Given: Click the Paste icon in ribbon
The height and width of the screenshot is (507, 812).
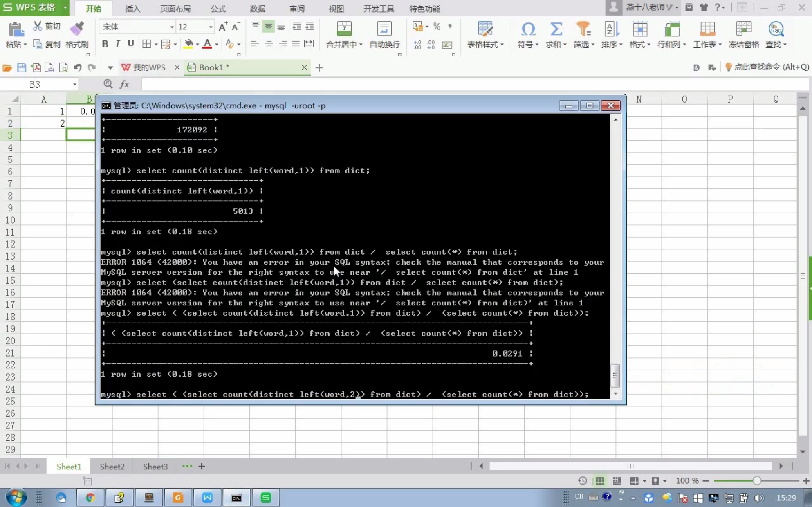Looking at the screenshot, I should [x=16, y=29].
